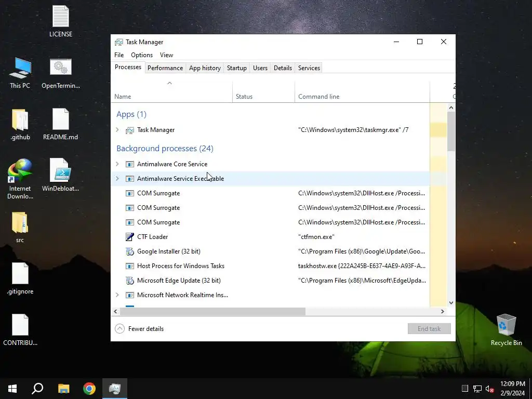
Task: Click the Google Installer (32 bit) icon
Action: point(129,251)
